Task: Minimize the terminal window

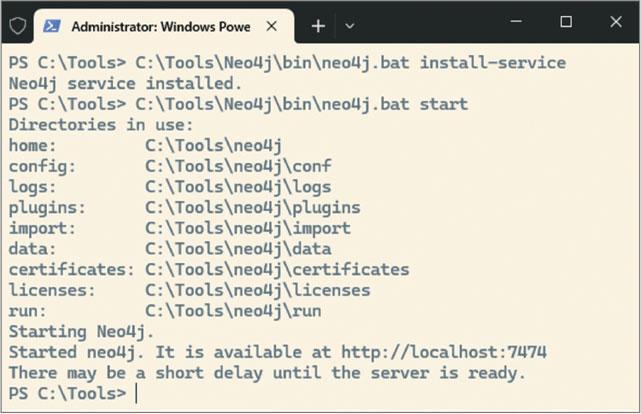Action: point(518,22)
